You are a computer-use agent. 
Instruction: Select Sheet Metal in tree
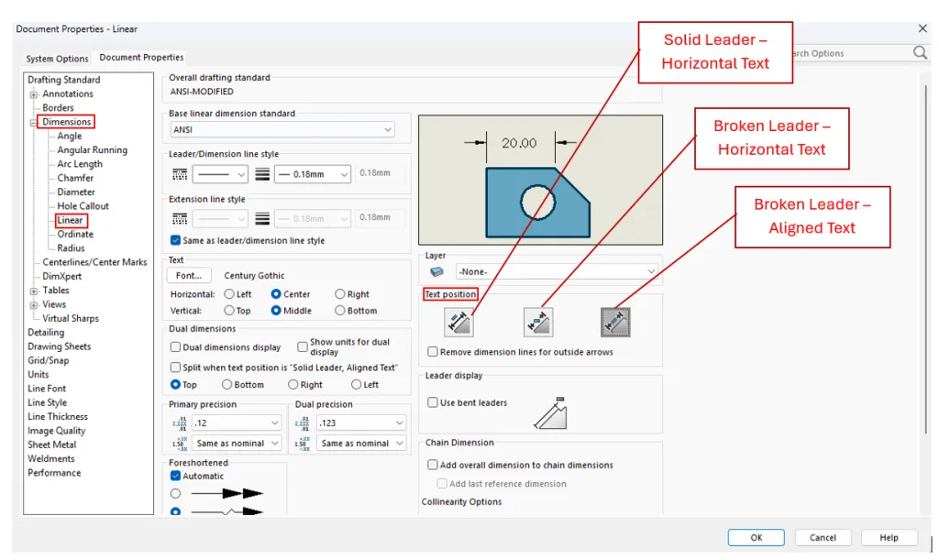pos(51,445)
